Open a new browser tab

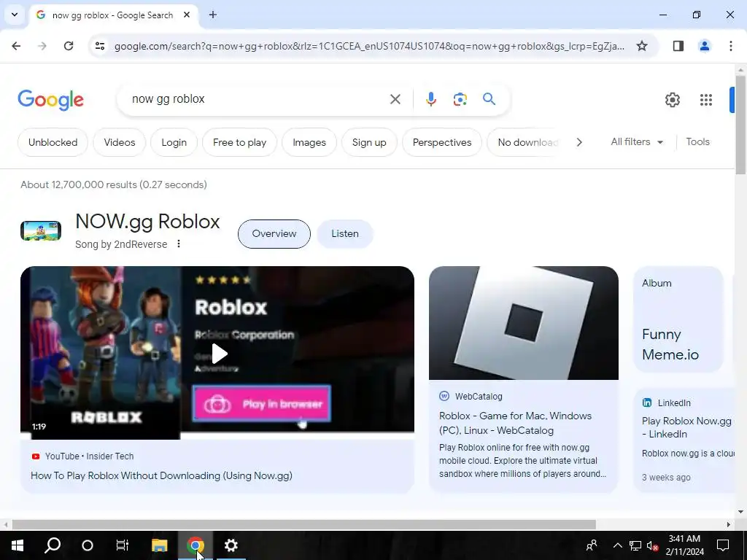[213, 15]
